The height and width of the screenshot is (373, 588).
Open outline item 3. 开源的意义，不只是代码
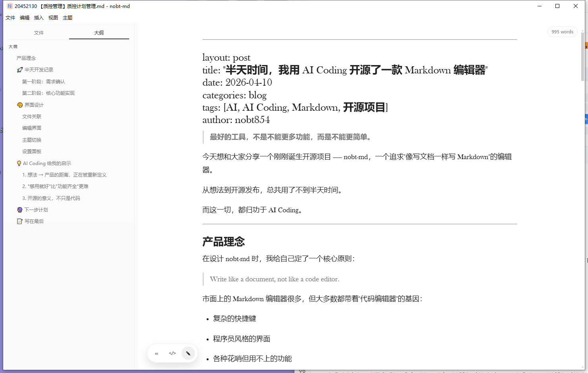51,198
